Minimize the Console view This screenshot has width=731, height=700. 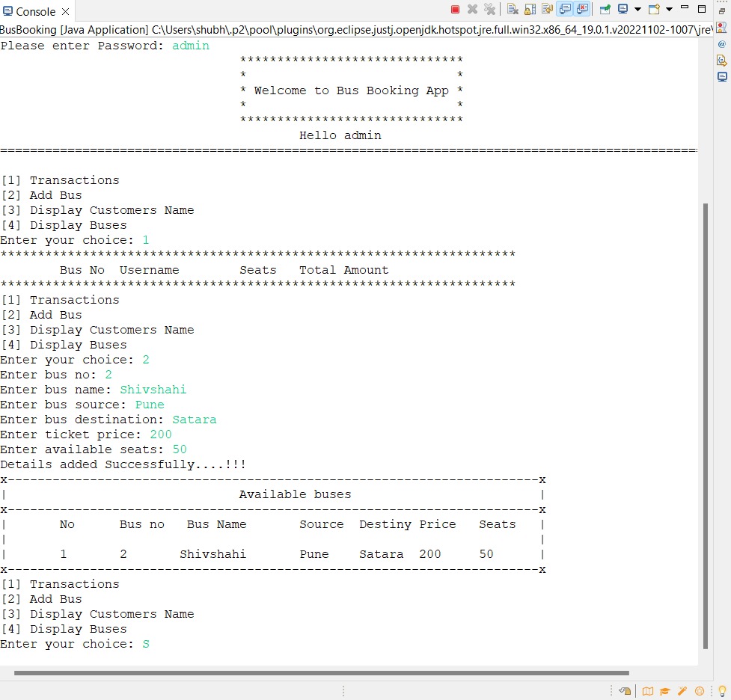(x=685, y=7)
